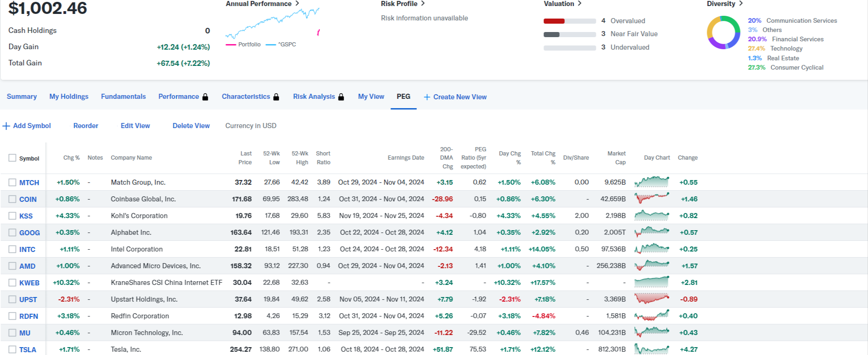Screen dimensions: 868x355
Task: Open the MTCH ticker link
Action: (x=29, y=182)
